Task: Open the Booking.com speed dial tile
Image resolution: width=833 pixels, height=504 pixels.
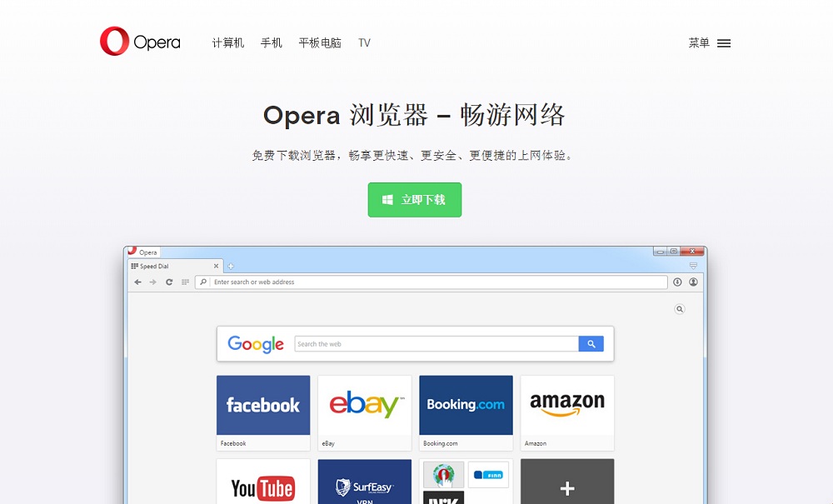Action: pos(466,412)
